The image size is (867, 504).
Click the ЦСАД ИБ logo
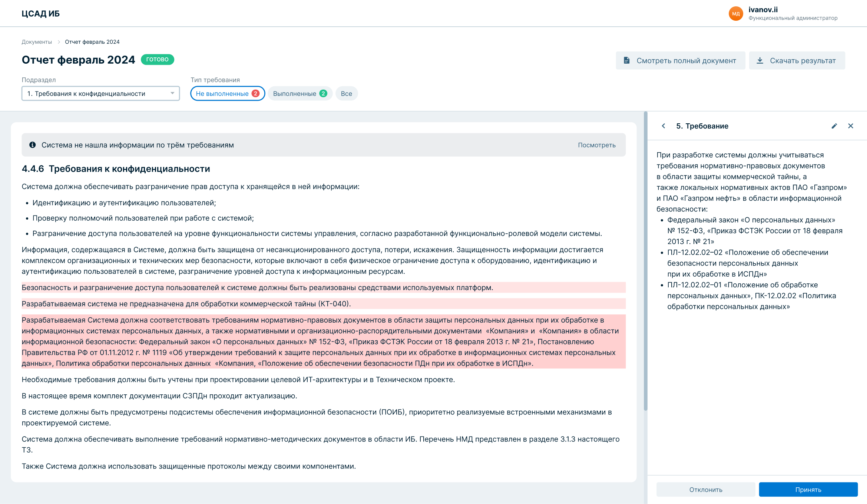pos(41,14)
